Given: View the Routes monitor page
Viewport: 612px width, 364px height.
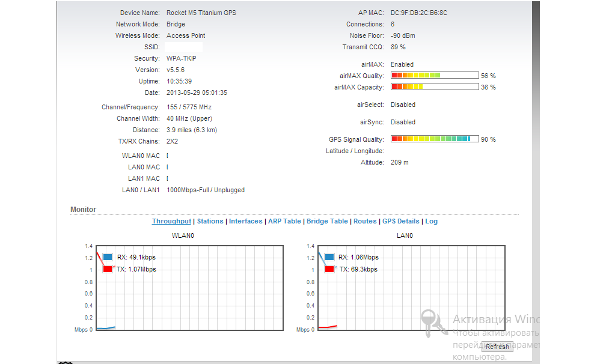Looking at the screenshot, I should click(x=365, y=222).
